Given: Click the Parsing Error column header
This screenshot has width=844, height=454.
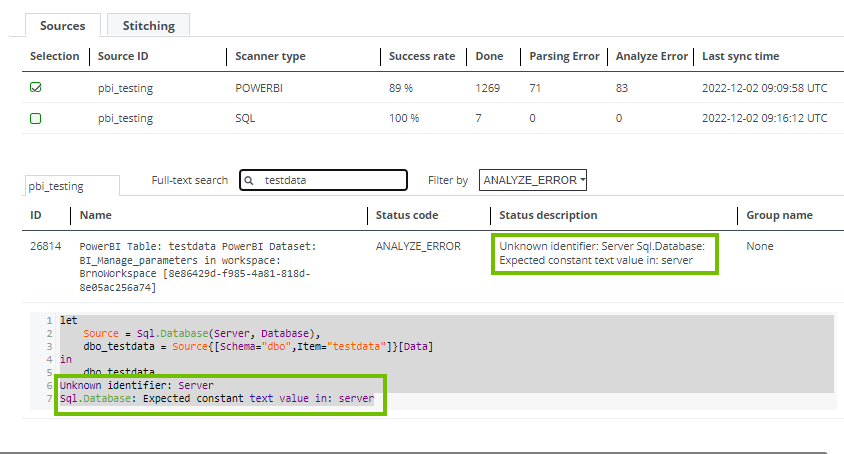Looking at the screenshot, I should (564, 56).
